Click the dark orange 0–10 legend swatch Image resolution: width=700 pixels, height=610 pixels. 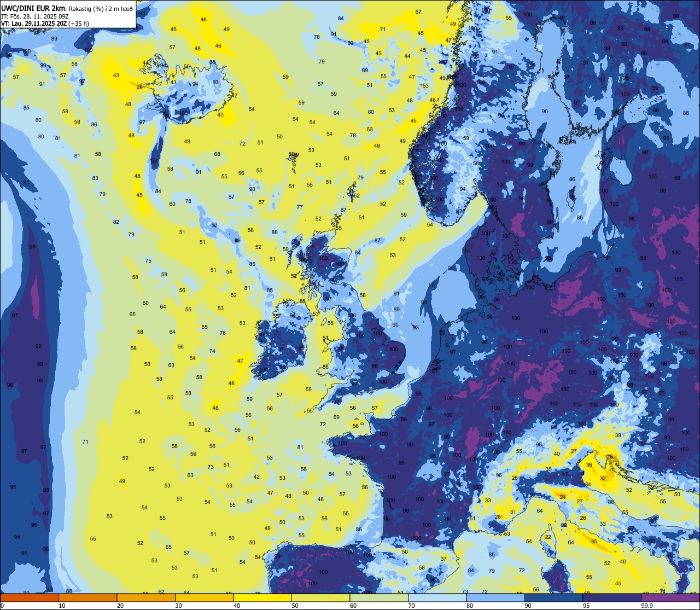coord(30,597)
